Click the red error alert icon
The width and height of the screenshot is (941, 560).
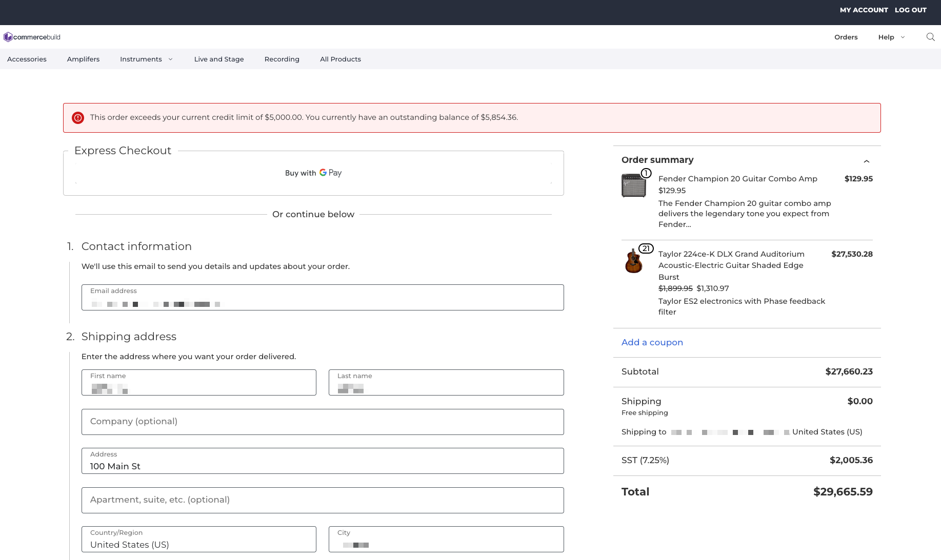pos(78,118)
